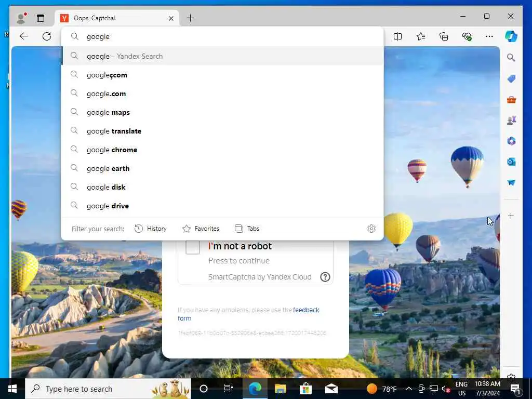This screenshot has width=532, height=399.
Task: Open the muted volume tray icon
Action: click(x=446, y=389)
